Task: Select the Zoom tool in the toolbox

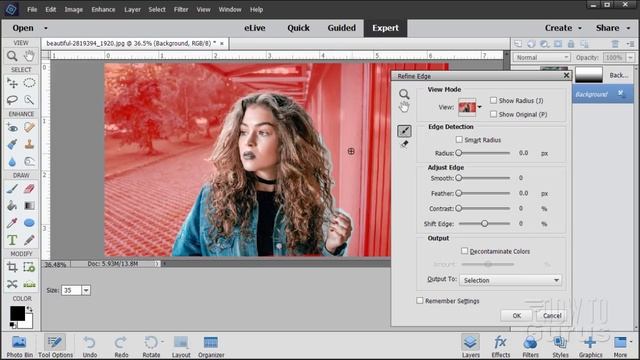Action: [x=12, y=56]
